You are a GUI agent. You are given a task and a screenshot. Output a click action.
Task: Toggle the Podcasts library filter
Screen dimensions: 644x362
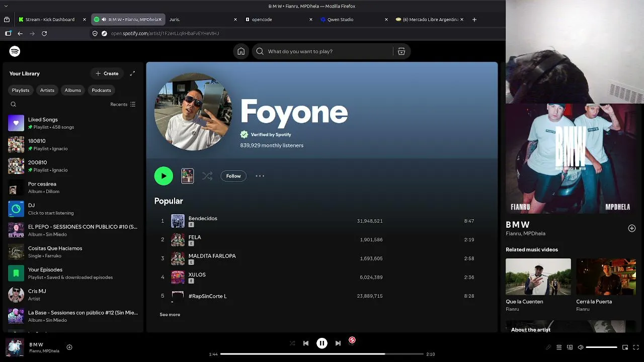pos(102,90)
